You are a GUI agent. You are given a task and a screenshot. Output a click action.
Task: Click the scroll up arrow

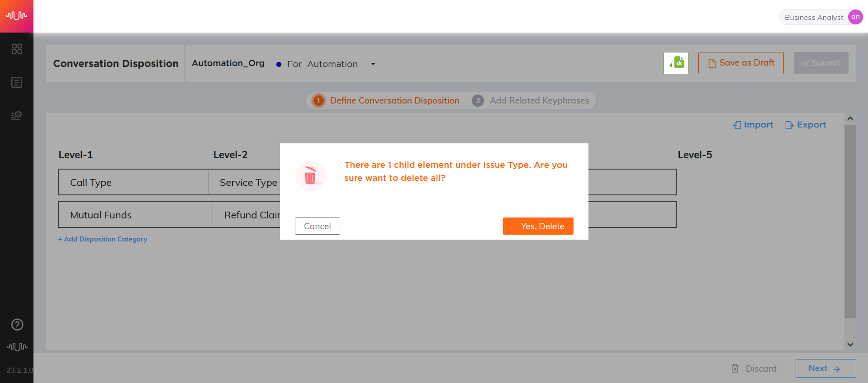[850, 118]
